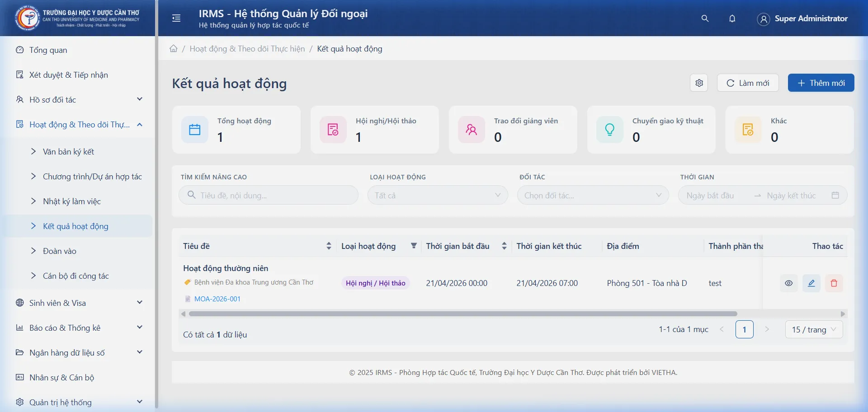
Task: Expand the Sinh viên & Visa menu
Action: pyautogui.click(x=79, y=303)
